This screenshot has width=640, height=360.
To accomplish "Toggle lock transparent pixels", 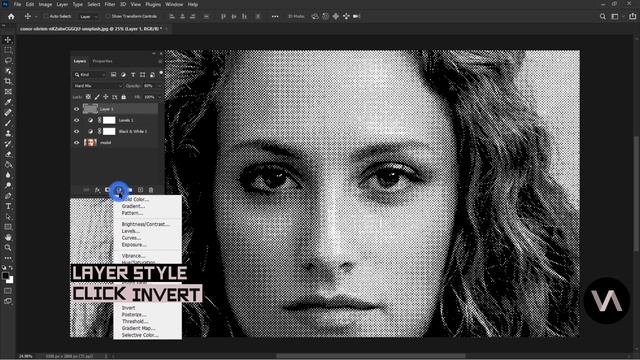I will (88, 97).
